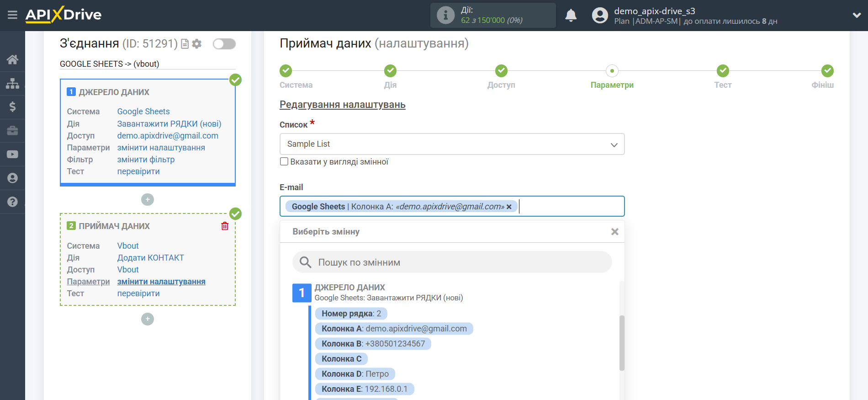Viewport: 868px width, 400px height.
Task: Click 'Додати КОНТАКТ' action link
Action: click(151, 258)
